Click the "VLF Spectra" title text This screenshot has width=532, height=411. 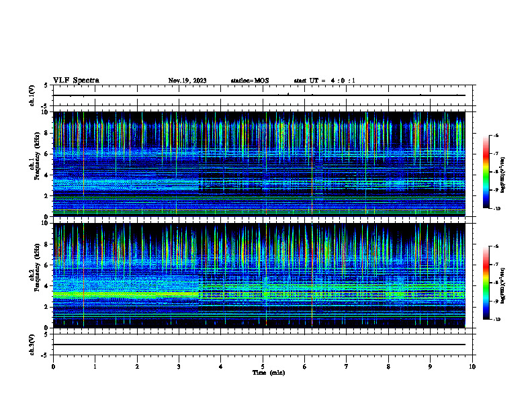point(76,81)
